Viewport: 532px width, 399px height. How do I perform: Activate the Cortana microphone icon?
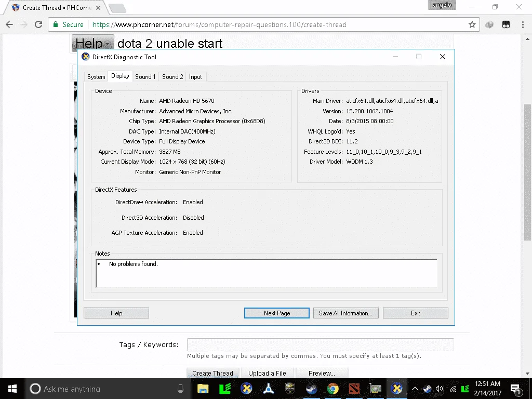180,389
